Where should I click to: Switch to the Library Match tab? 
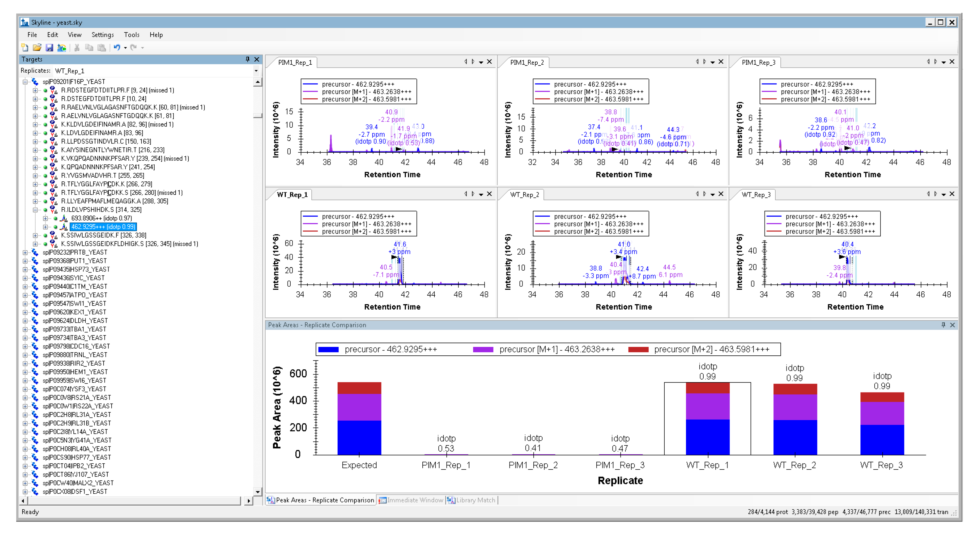(x=472, y=500)
